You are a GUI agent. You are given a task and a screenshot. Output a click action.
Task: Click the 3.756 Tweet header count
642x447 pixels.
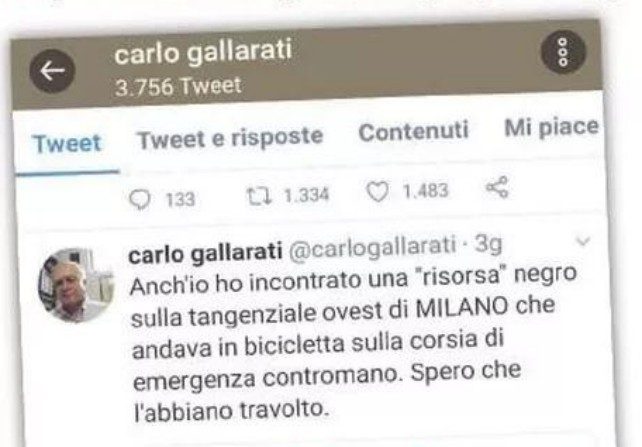[x=178, y=86]
